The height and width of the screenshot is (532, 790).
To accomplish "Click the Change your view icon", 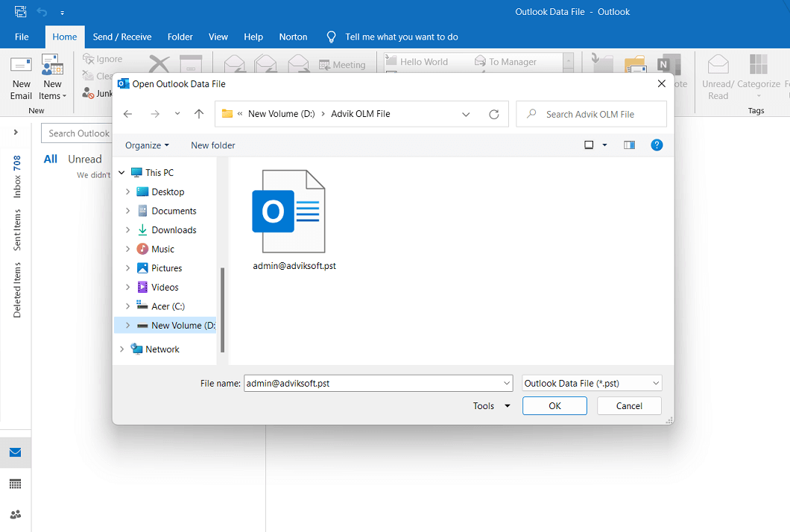I will click(589, 145).
